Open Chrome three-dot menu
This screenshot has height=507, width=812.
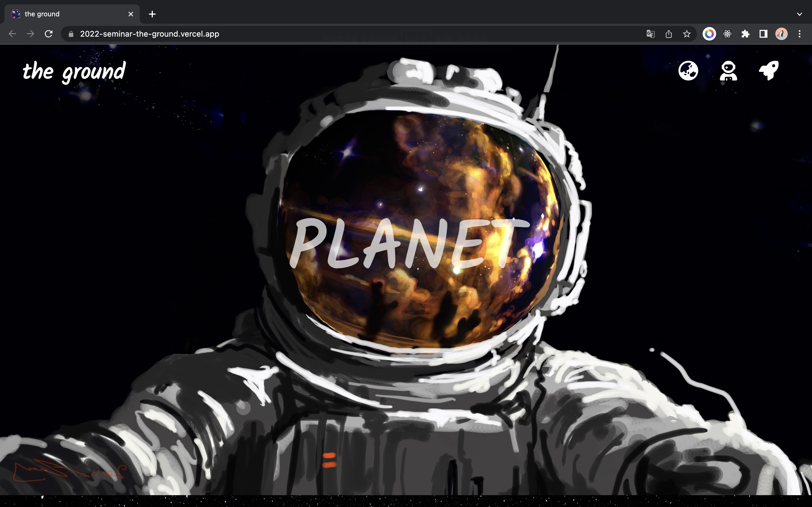[x=800, y=34]
